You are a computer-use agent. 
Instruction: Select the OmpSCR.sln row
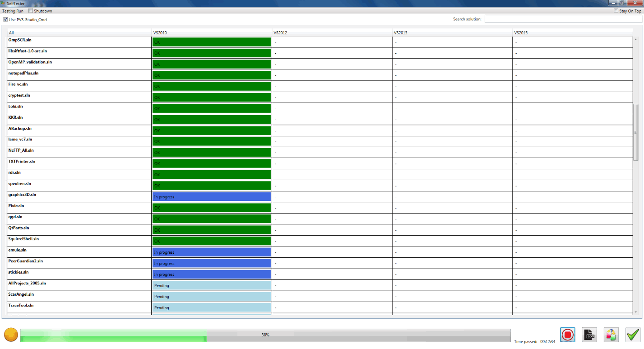(x=320, y=42)
